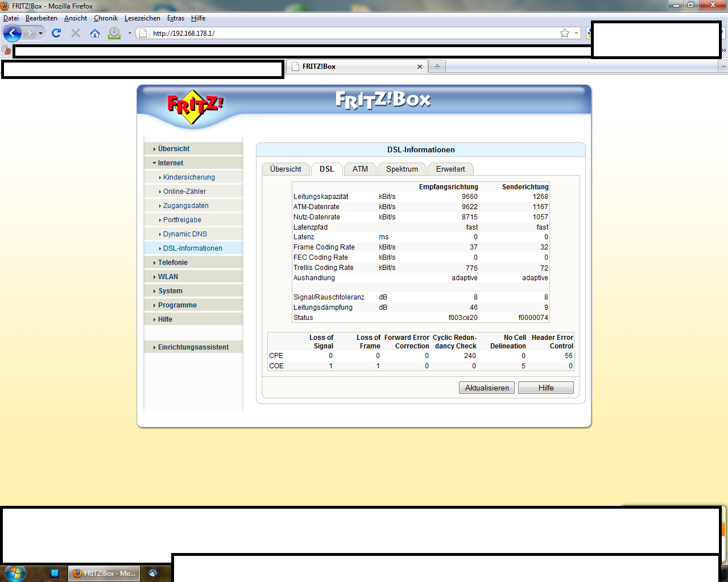Click the ATM-Datenrate row label
Viewport: 728px width, 582px height.
tap(316, 207)
